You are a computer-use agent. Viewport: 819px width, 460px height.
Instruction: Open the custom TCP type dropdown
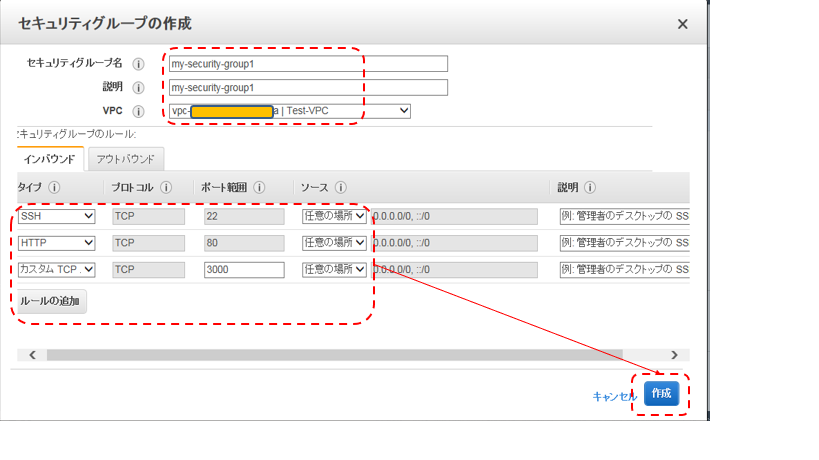pyautogui.click(x=56, y=269)
